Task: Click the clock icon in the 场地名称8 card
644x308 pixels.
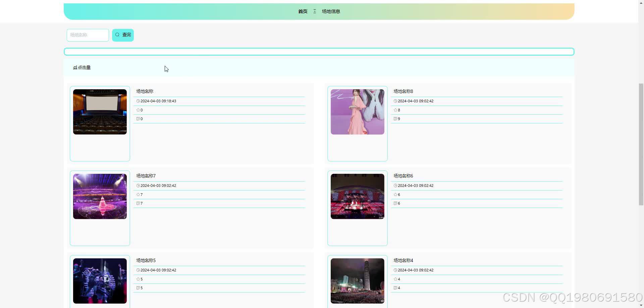Action: pos(395,101)
